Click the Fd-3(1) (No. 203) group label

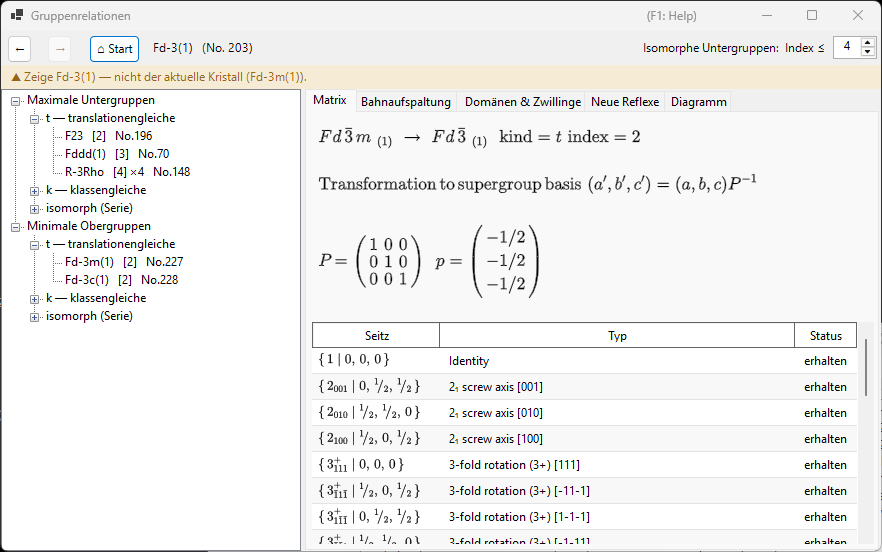point(202,48)
